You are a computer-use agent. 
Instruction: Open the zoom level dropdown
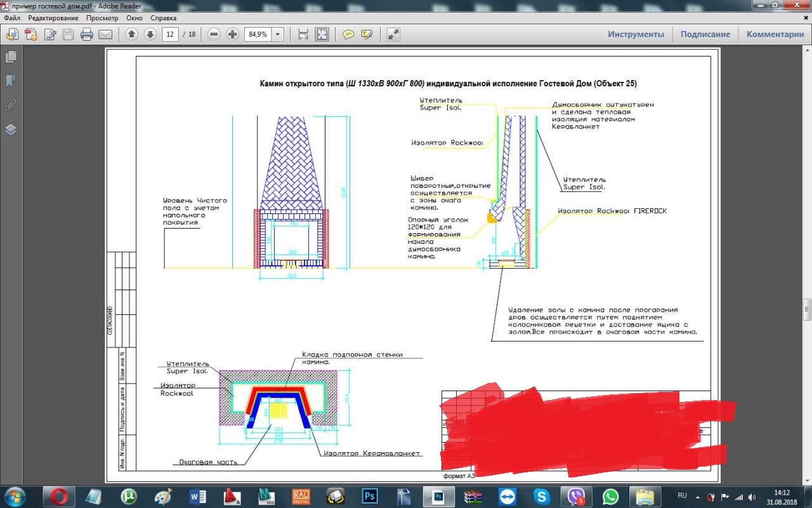[x=278, y=34]
